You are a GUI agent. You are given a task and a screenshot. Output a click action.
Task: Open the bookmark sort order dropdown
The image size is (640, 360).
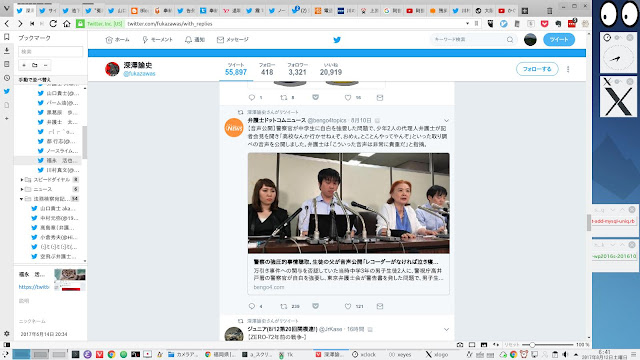51,80
